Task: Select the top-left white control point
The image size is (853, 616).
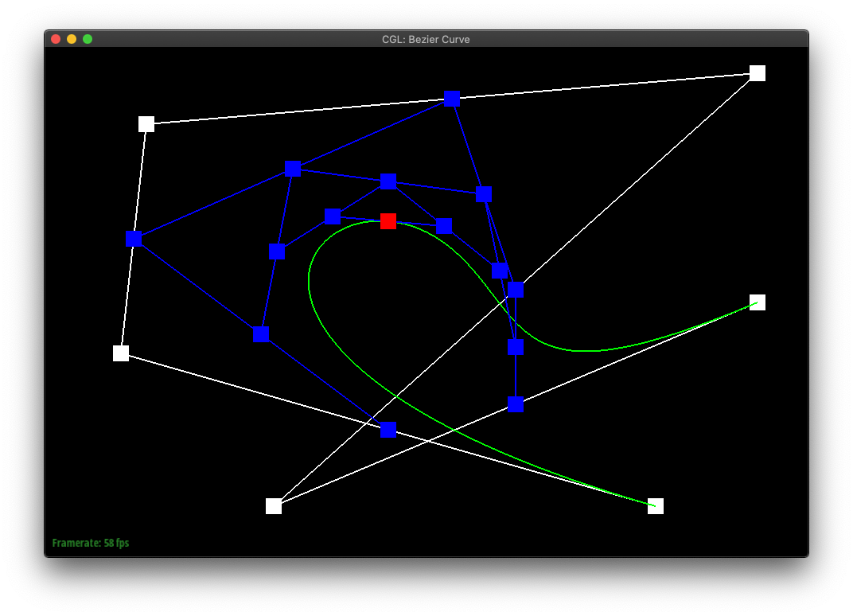Action: click(146, 124)
